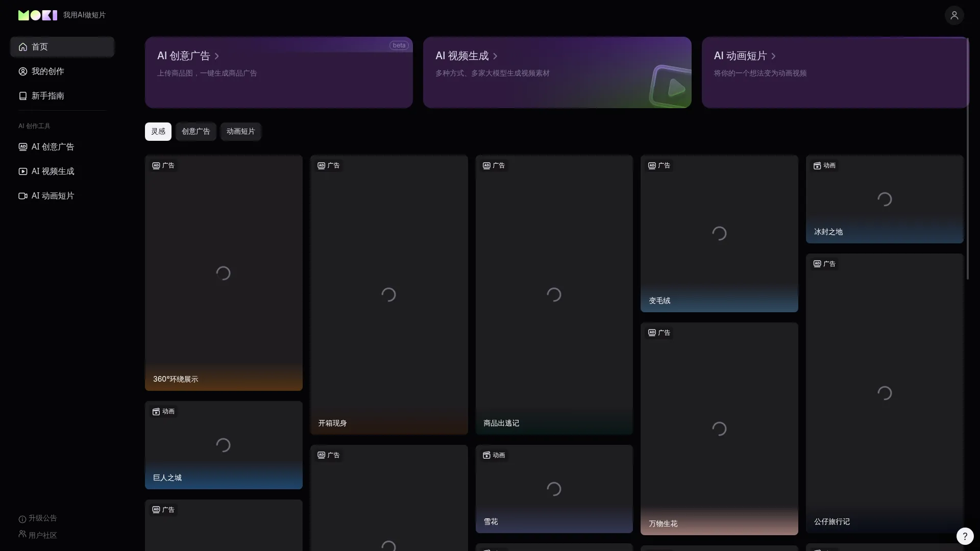Click the AI 动画短片 camera icon
Viewport: 980px width, 551px height.
[23, 196]
